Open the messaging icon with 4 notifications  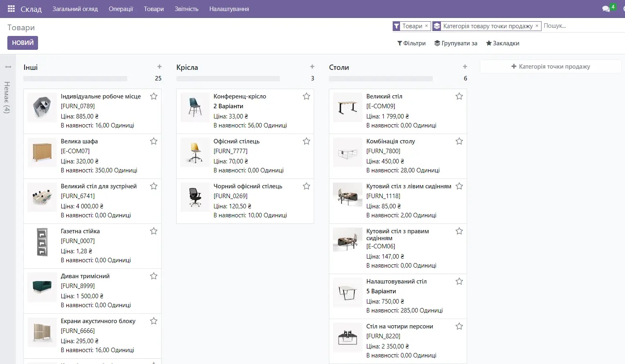pos(605,8)
